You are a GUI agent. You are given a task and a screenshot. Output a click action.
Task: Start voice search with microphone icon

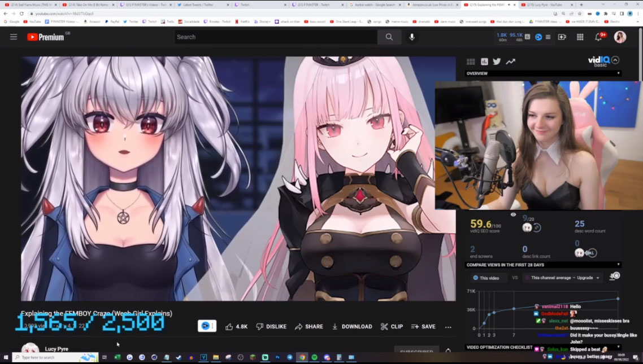pos(412,37)
